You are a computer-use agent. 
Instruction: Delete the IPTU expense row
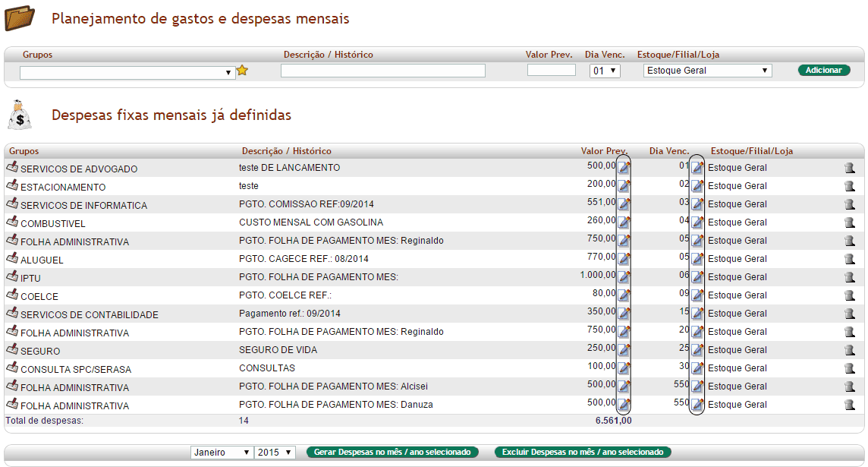(850, 277)
